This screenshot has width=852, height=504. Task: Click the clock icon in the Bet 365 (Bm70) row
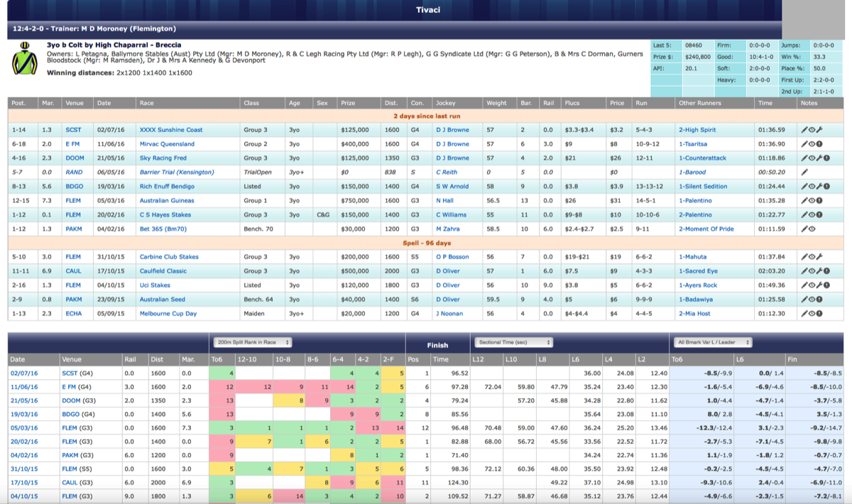(812, 229)
